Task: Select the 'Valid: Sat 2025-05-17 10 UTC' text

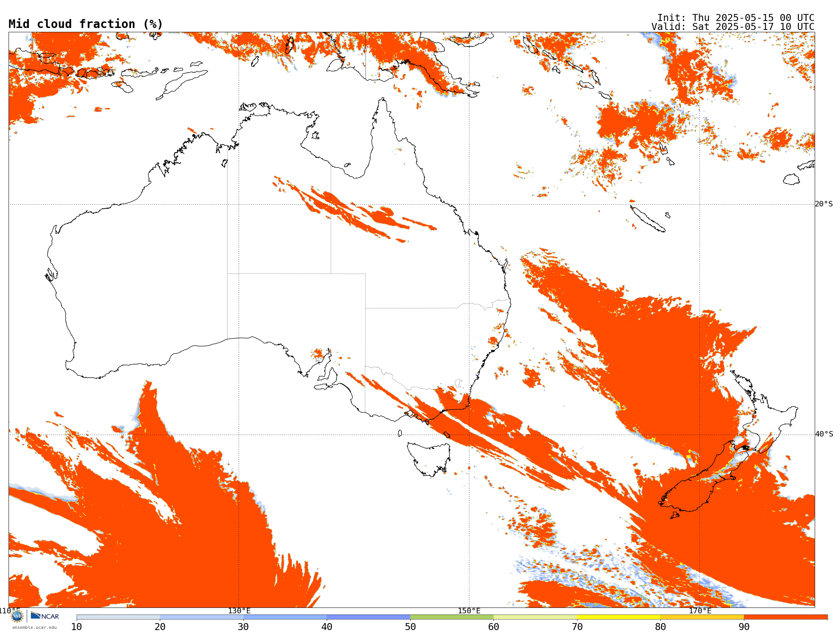Action: (733, 27)
